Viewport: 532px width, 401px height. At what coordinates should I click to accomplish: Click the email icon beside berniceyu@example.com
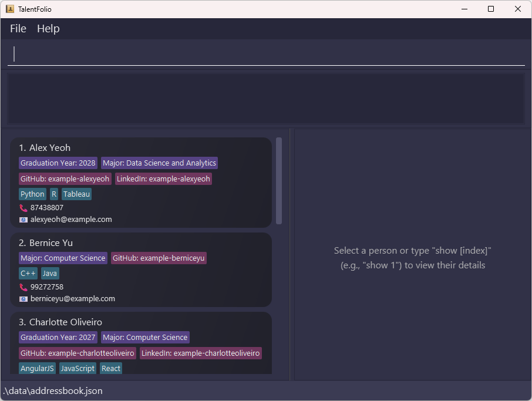(23, 299)
